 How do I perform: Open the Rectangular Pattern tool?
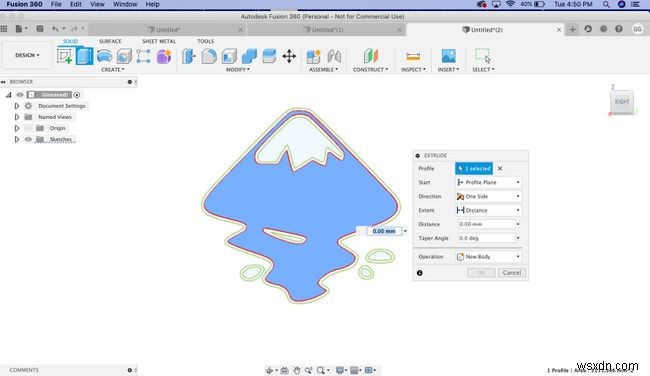click(x=143, y=56)
